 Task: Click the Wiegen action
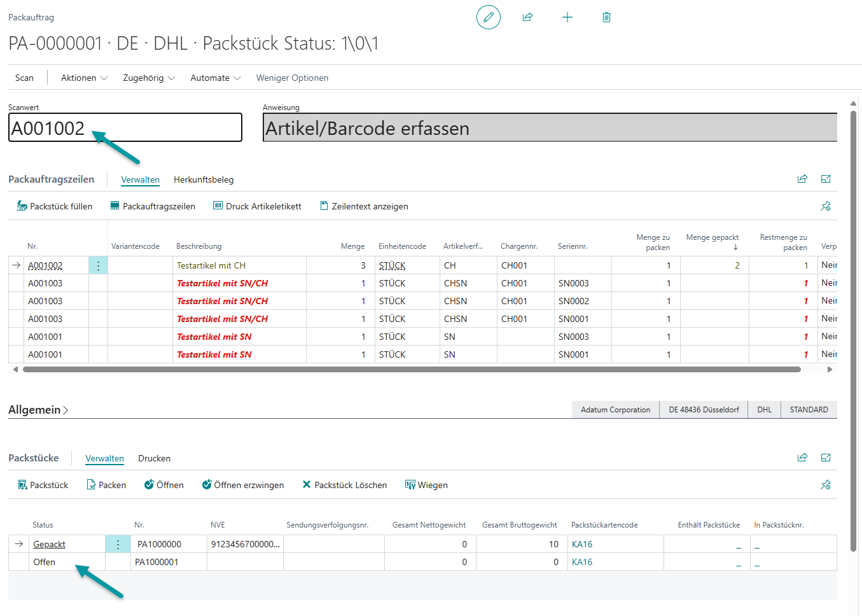(426, 485)
